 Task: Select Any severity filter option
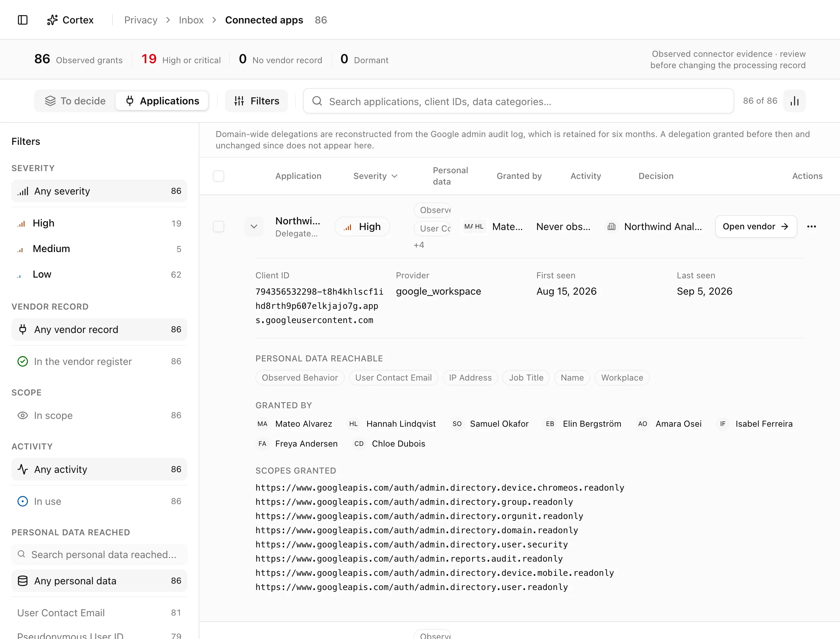click(x=99, y=191)
